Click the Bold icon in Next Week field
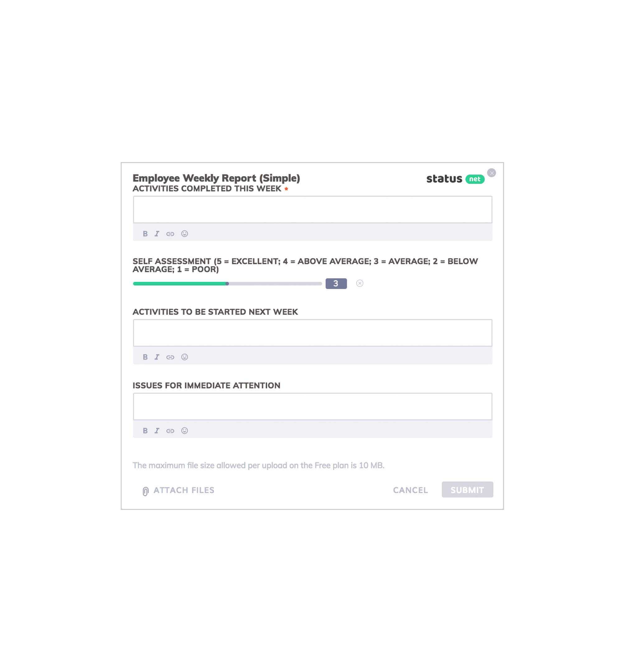 coord(146,357)
